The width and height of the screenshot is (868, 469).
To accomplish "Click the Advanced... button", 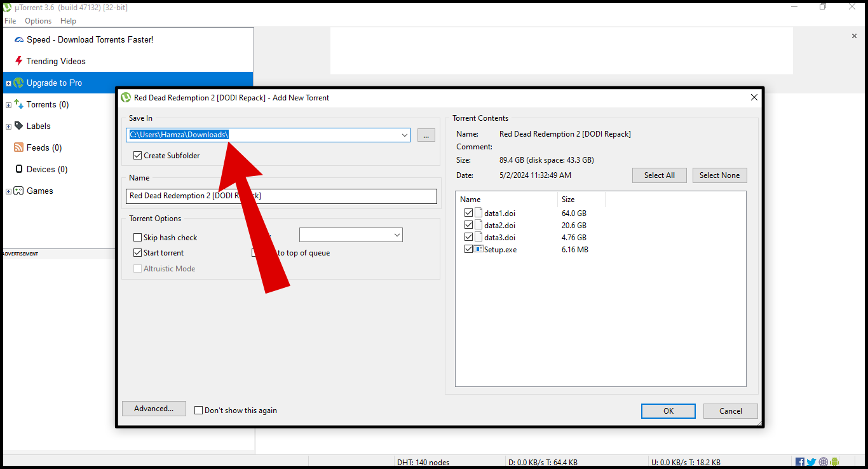I will 154,409.
